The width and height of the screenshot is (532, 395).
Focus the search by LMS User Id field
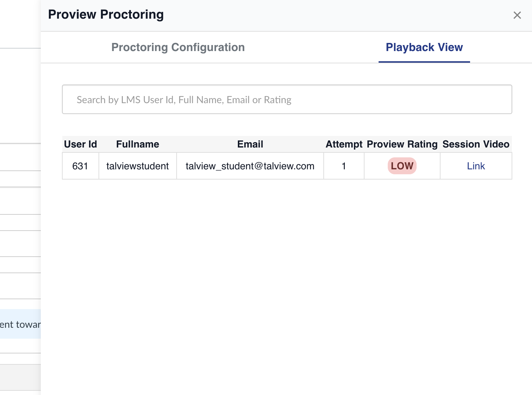[287, 99]
